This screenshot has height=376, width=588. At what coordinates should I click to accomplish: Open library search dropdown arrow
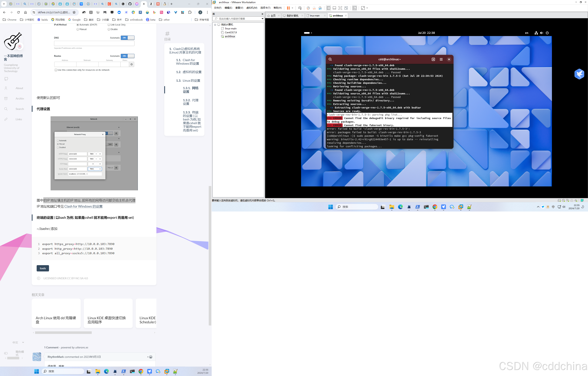click(262, 19)
